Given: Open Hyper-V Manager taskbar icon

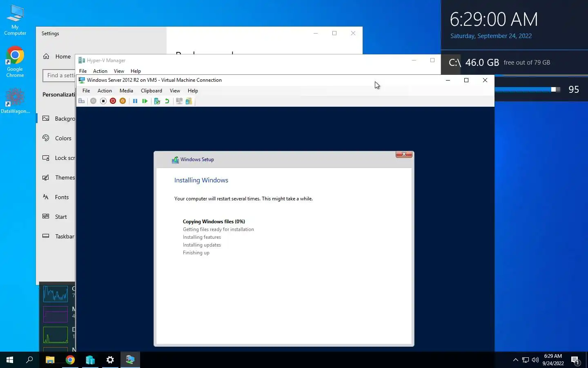Looking at the screenshot, I should coord(90,360).
